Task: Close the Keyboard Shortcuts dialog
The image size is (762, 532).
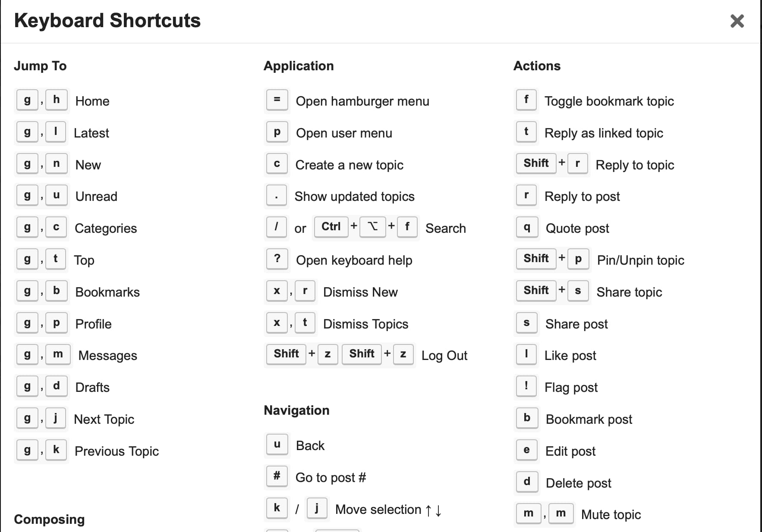Action: click(x=737, y=21)
